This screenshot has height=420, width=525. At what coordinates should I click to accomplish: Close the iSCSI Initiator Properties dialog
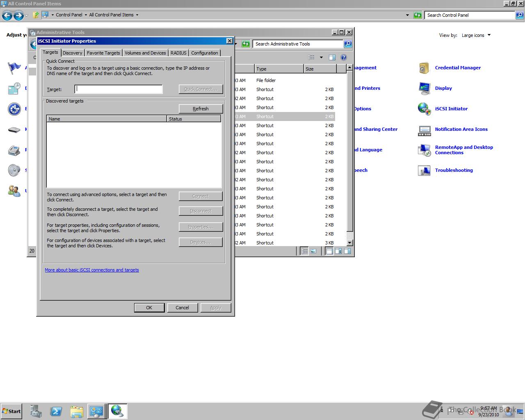(x=230, y=41)
